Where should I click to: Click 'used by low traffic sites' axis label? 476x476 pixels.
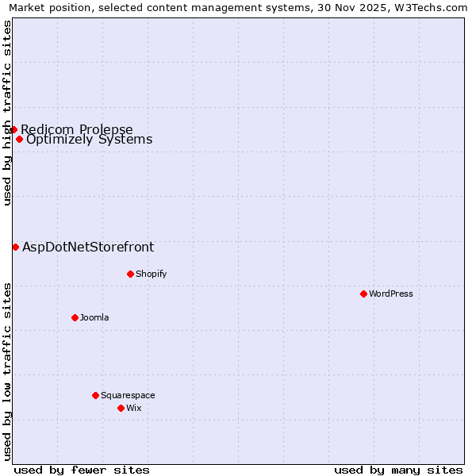pos(6,372)
